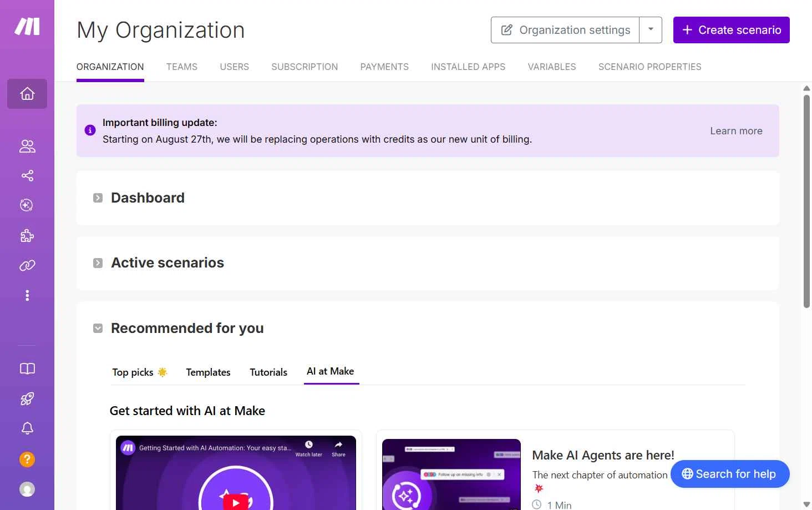Click the My Organization heading
Image resolution: width=812 pixels, height=510 pixels.
click(161, 30)
